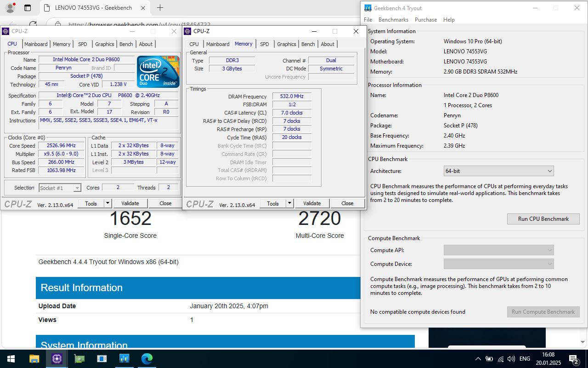Click the Core Speed value 2526.96 MHz
Image resolution: width=588 pixels, height=368 pixels.
[61, 145]
